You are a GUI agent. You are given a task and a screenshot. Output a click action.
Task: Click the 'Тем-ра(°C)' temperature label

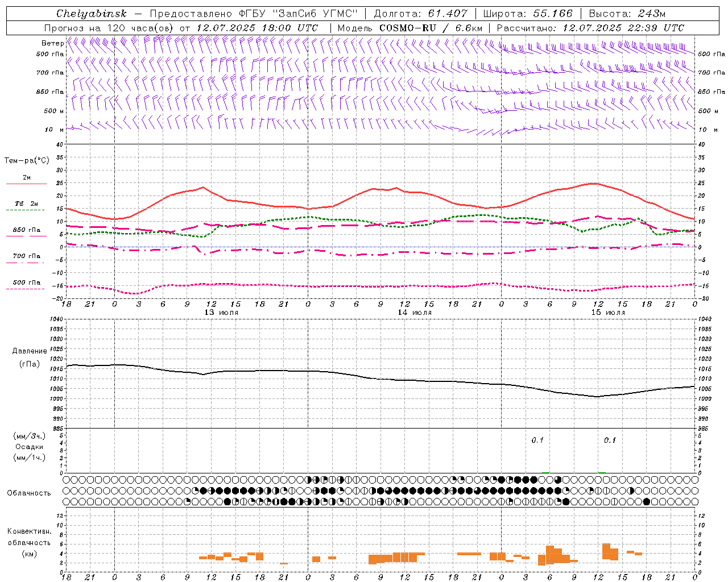(x=27, y=161)
